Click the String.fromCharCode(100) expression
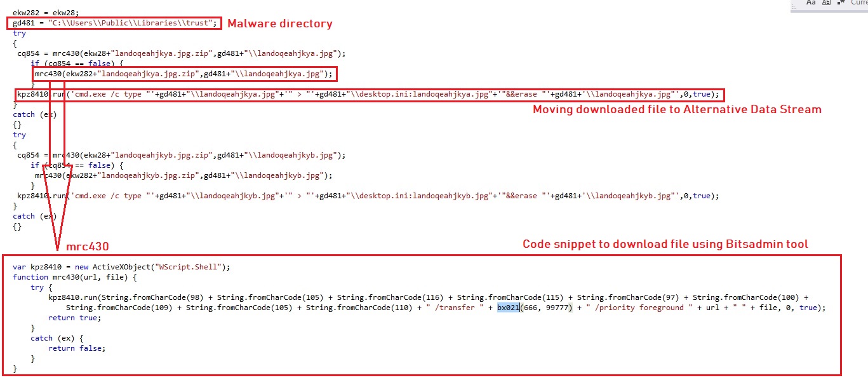This screenshot has width=868, height=380. [748, 297]
